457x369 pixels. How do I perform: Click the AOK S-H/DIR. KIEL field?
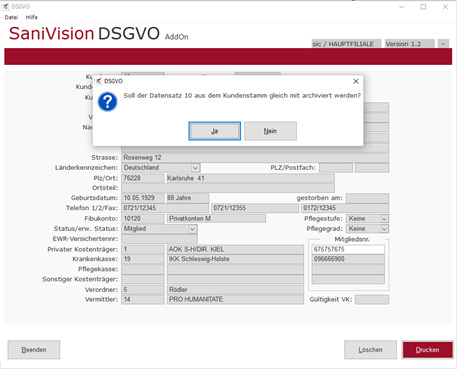tap(235, 249)
